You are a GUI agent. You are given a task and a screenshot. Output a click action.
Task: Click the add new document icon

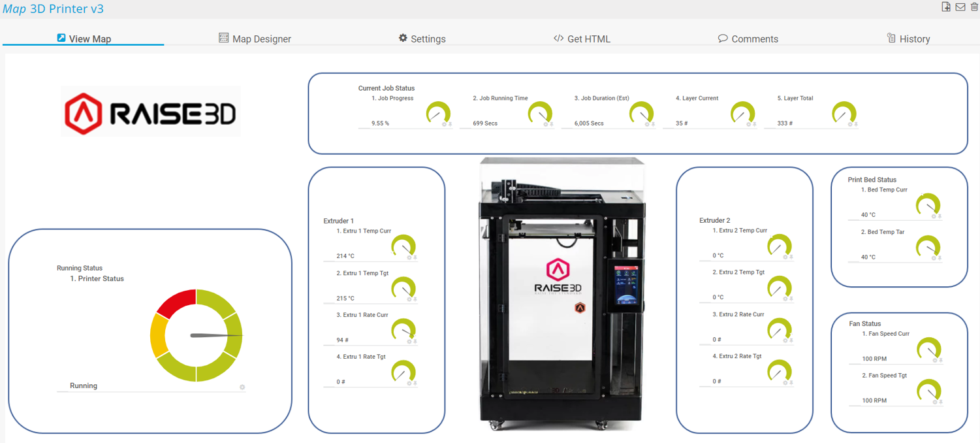[x=946, y=7]
